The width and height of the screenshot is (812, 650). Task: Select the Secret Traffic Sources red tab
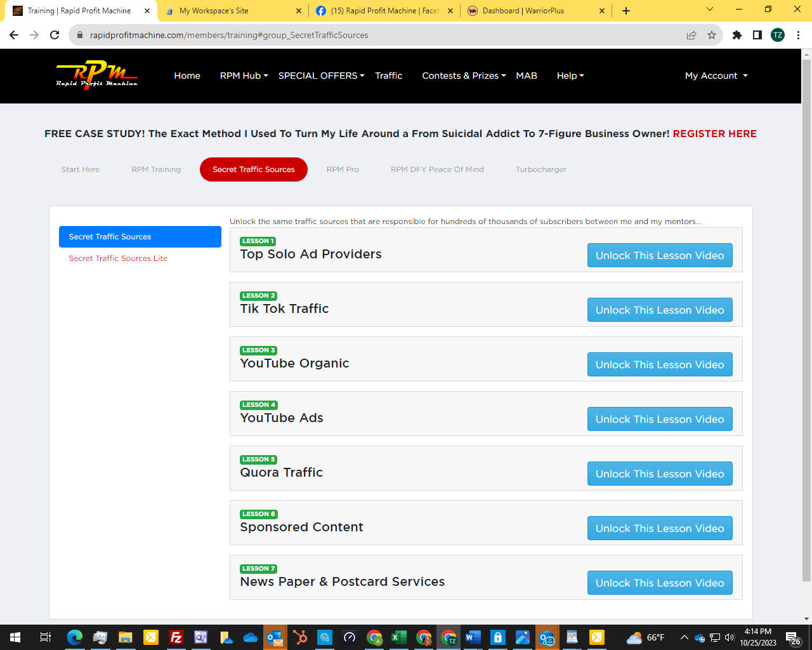[254, 169]
